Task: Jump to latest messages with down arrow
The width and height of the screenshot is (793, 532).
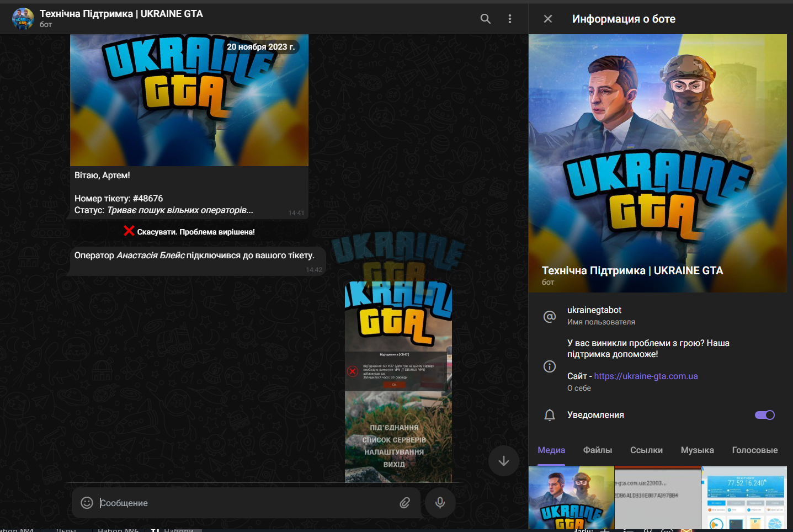Action: (x=504, y=461)
